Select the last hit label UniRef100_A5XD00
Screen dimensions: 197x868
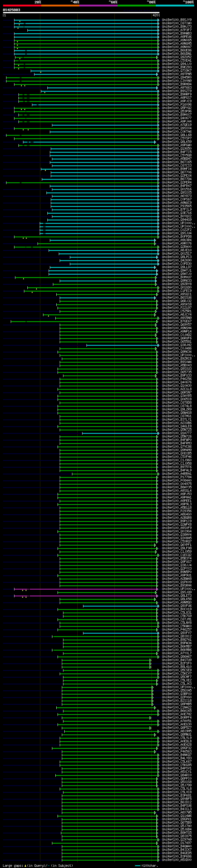[177, 860]
